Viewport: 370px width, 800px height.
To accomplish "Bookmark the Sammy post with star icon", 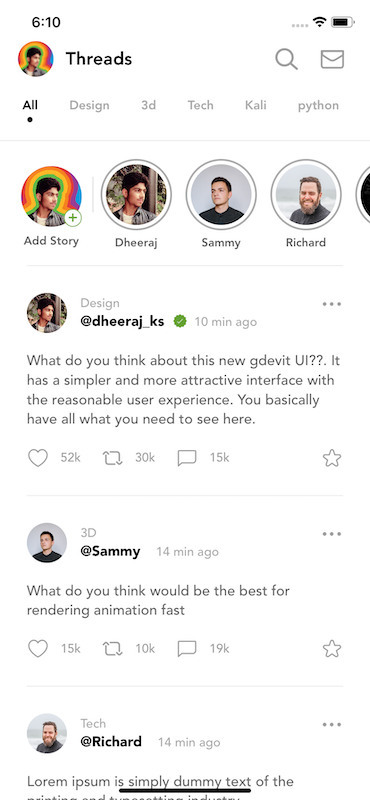I will (x=332, y=649).
